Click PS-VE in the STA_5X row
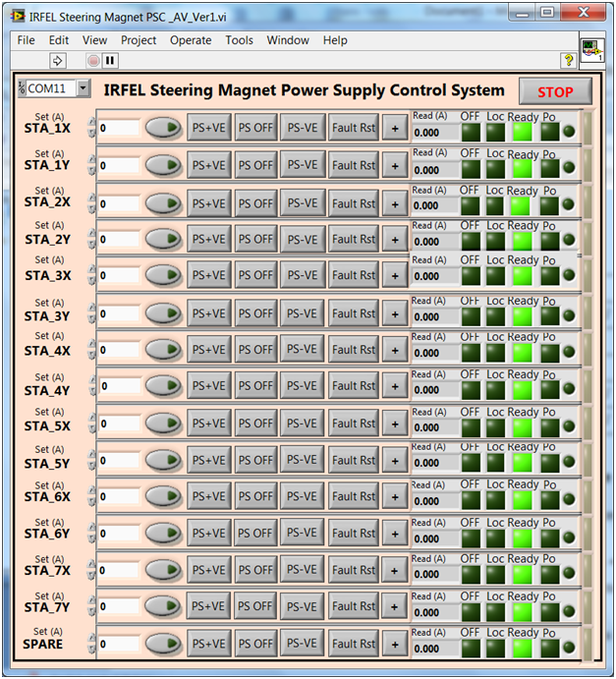The width and height of the screenshot is (616, 679). [303, 424]
